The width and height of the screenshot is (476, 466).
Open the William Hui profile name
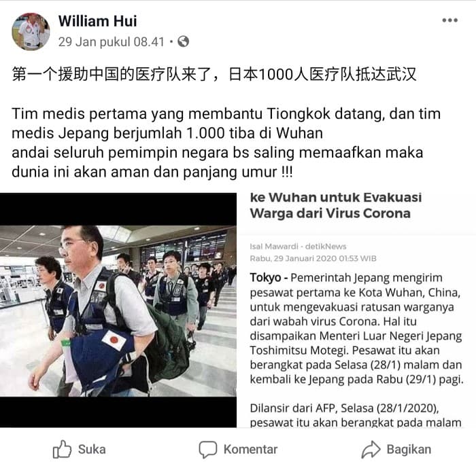click(97, 21)
